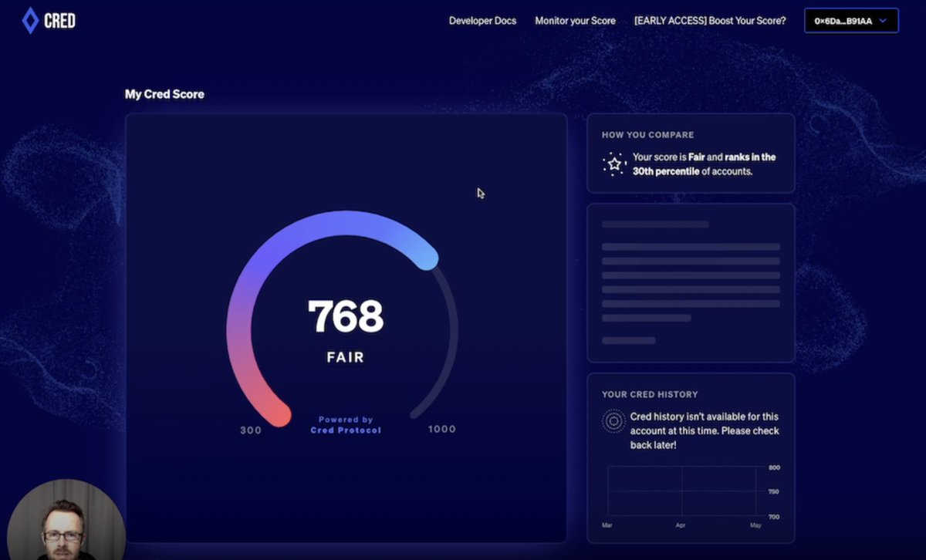Click the Cred history unavailable message
This screenshot has height=560, width=926.
tap(705, 431)
